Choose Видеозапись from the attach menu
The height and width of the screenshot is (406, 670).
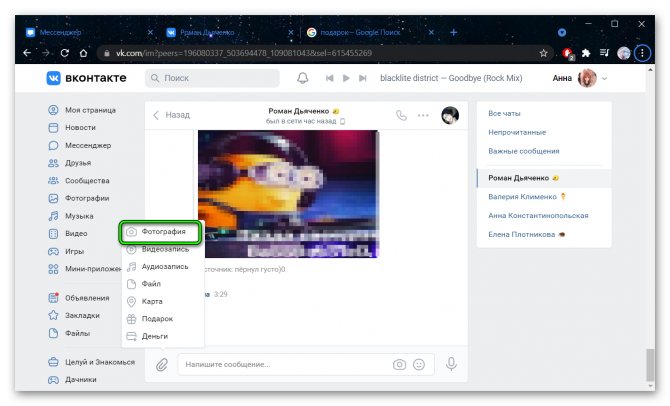point(162,249)
